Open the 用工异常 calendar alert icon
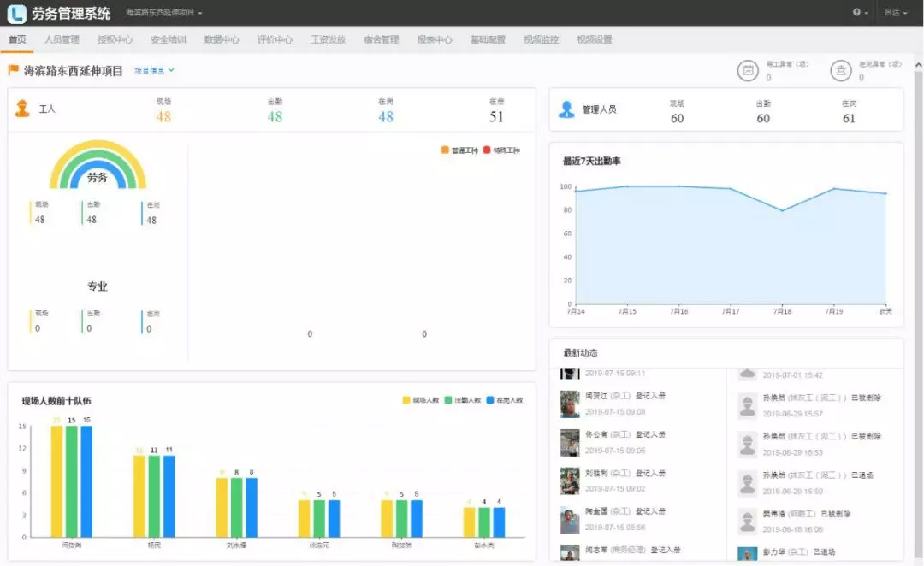Image resolution: width=924 pixels, height=566 pixels. pos(748,71)
